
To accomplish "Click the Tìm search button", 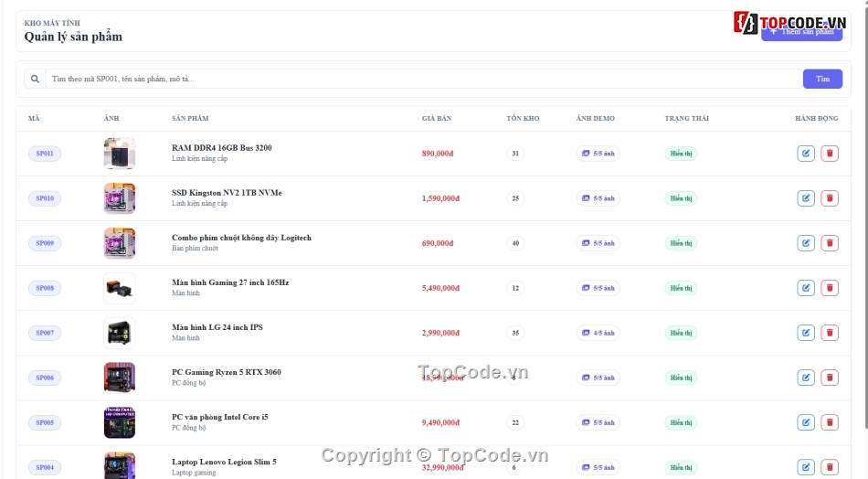I will tap(822, 80).
